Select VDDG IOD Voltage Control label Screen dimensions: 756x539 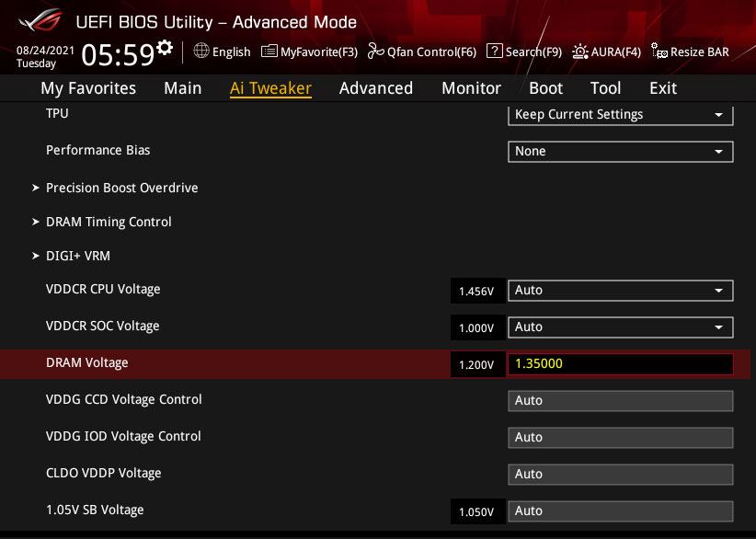123,436
